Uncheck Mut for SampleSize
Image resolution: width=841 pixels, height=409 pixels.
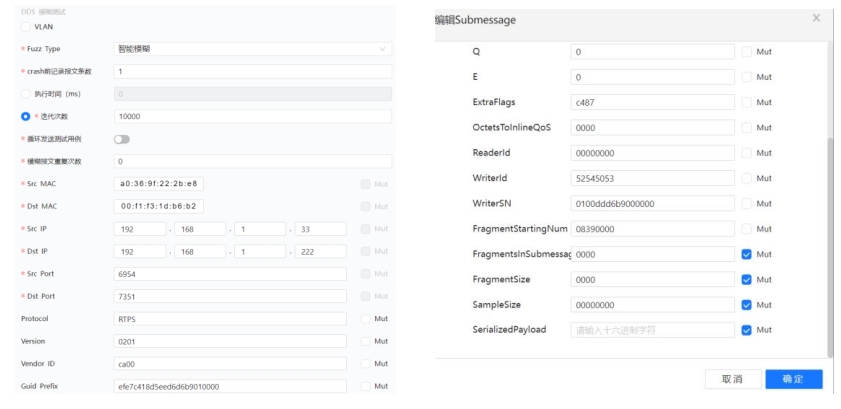click(747, 305)
